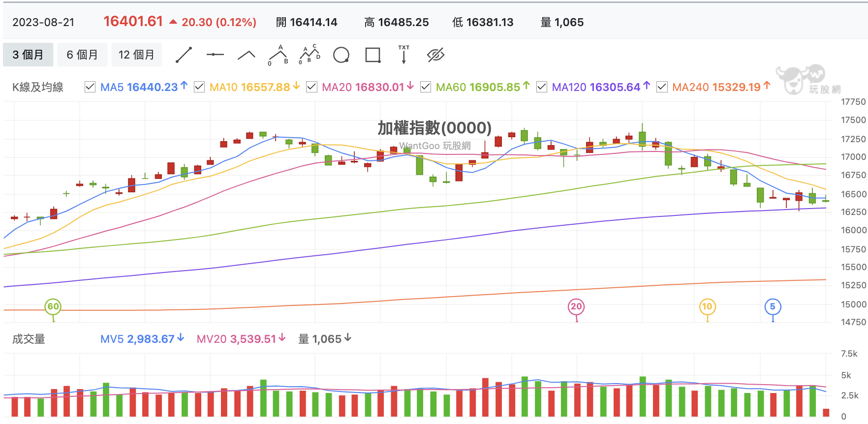Screen dimensions: 868x424
Task: Choose the 0-A-B-C-D wave pattern tool
Action: [310, 55]
